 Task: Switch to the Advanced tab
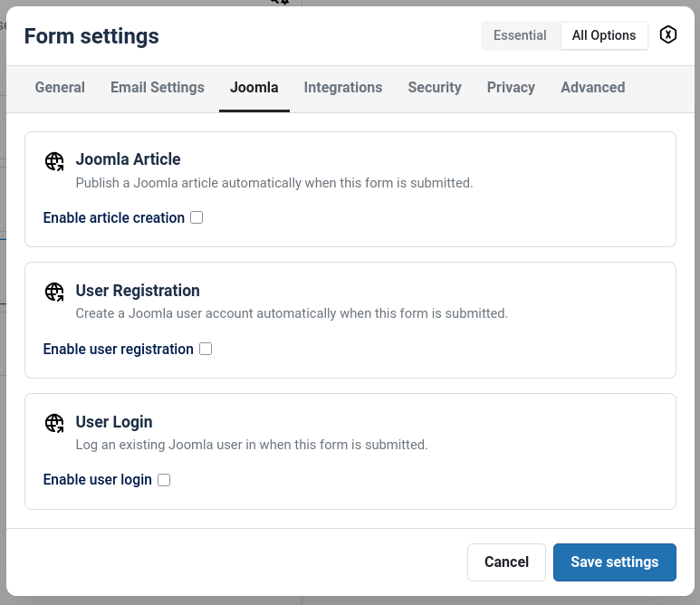592,88
